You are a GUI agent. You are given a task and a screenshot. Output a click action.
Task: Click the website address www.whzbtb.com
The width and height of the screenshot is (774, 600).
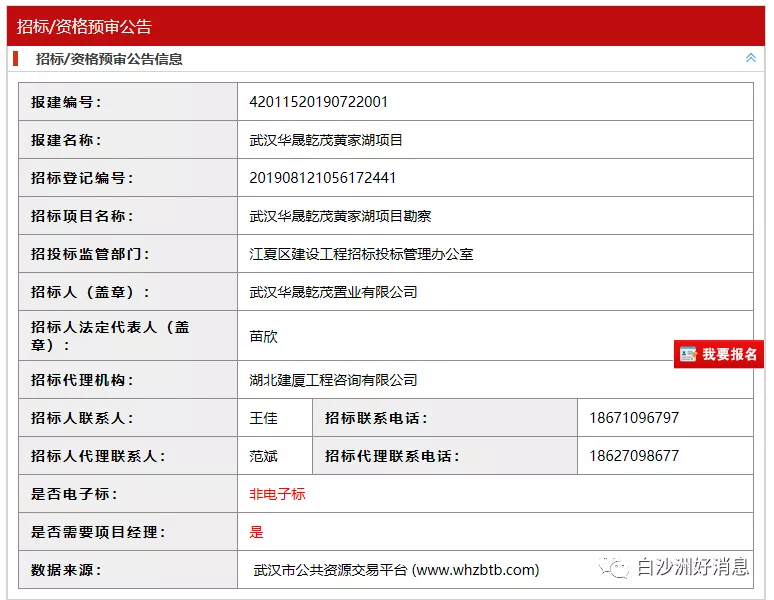click(476, 570)
